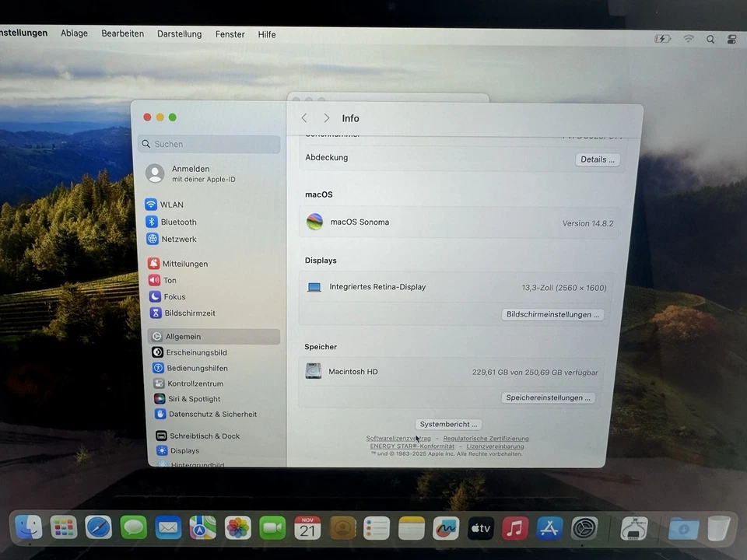Open Reminders from the Dock
747x560 pixels.
[377, 528]
